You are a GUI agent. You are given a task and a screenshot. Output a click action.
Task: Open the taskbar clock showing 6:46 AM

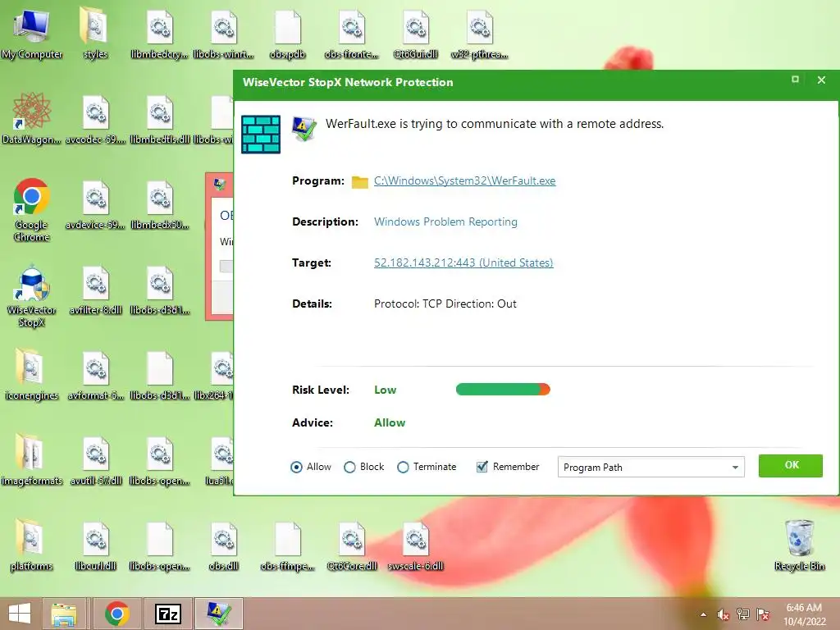tap(805, 614)
